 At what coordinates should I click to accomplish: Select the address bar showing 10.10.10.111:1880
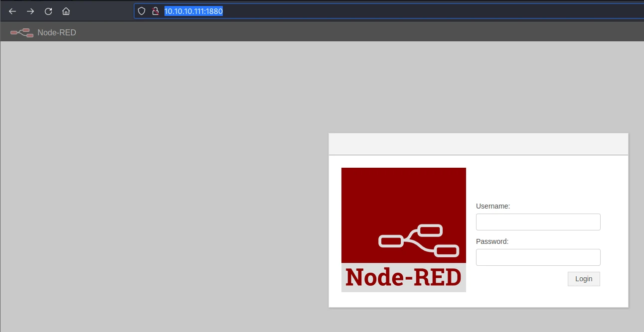(x=389, y=11)
